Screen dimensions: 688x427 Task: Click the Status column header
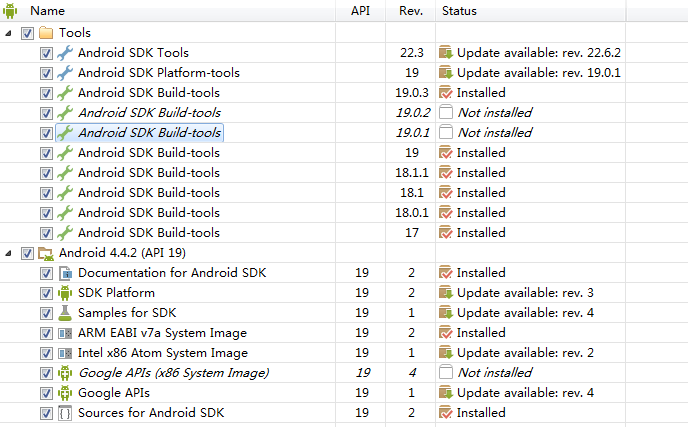click(x=458, y=10)
